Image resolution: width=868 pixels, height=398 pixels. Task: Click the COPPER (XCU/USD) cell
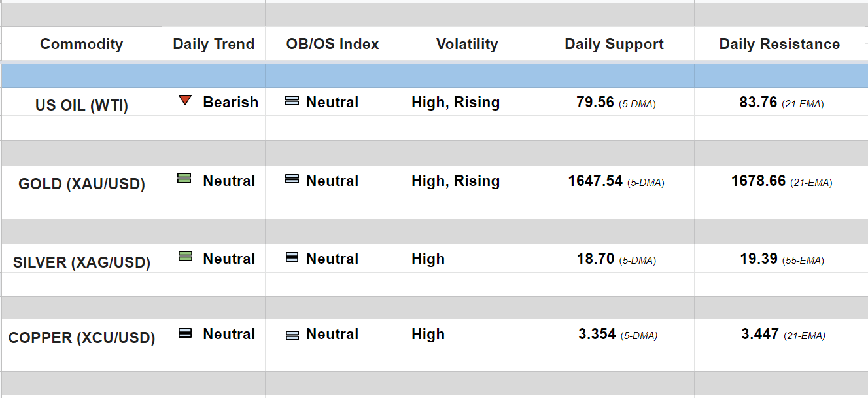[82, 338]
